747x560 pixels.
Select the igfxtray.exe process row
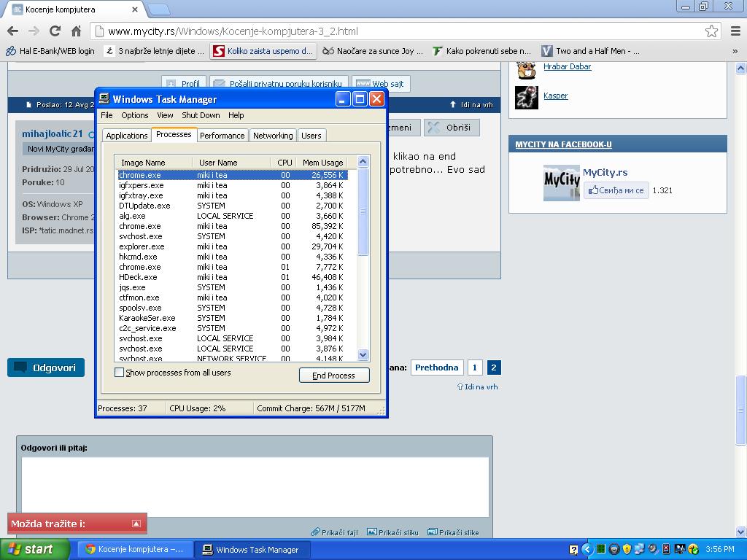[x=233, y=195]
